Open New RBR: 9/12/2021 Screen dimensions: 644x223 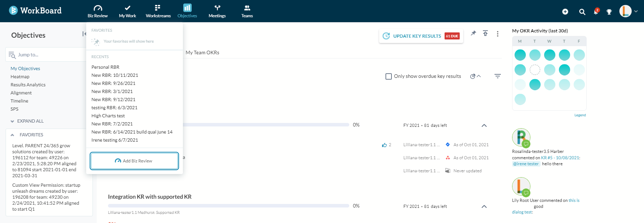click(113, 99)
